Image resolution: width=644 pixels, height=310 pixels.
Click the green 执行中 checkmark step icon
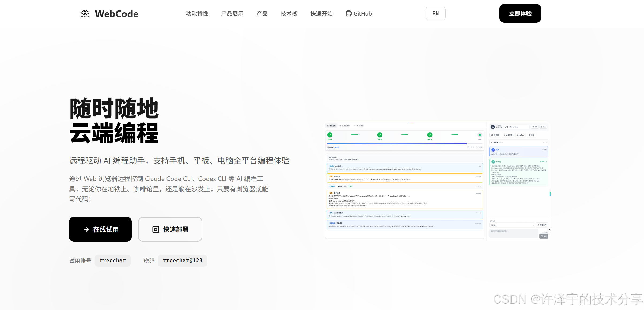(x=430, y=135)
